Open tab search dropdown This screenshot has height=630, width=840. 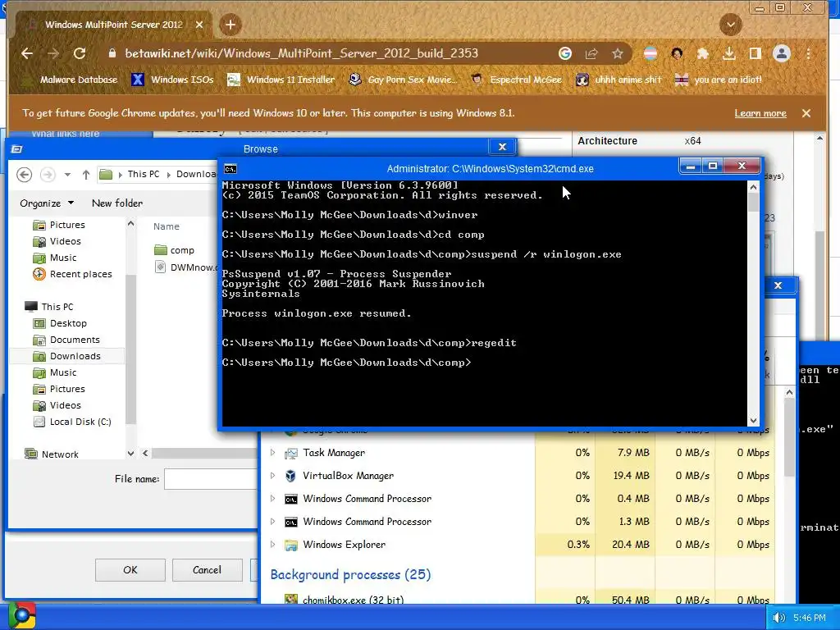click(x=730, y=25)
